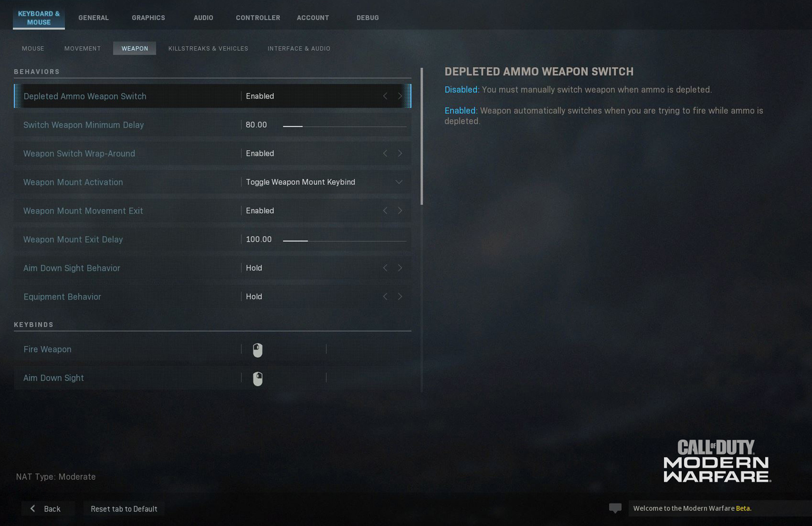Click the Reset tab to Default button
This screenshot has height=526, width=812.
[x=123, y=508]
